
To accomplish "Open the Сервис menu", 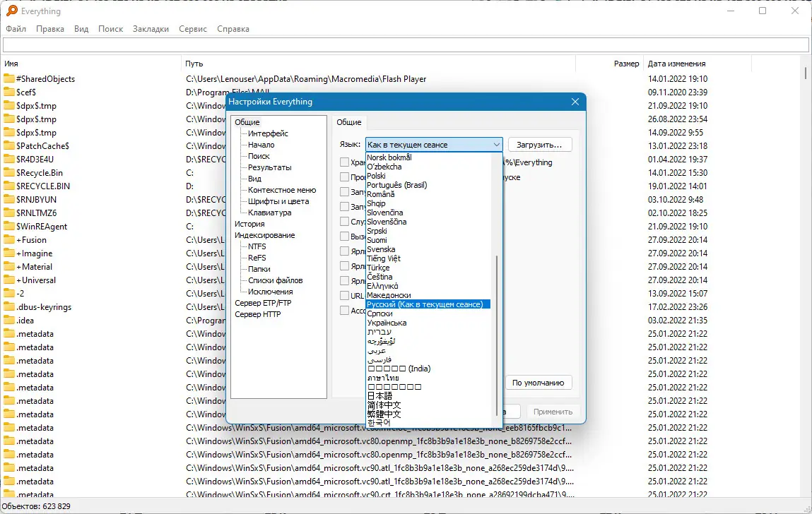I will pos(193,29).
